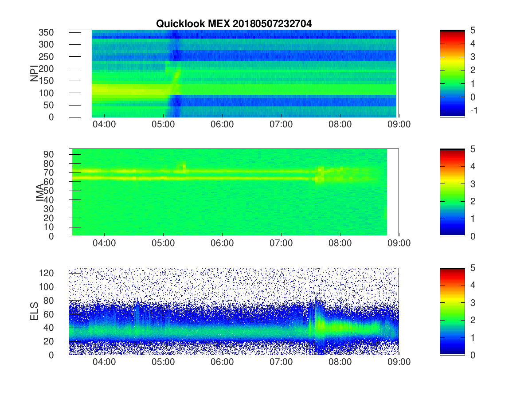Click inside the ELS spectrogram plot
Screen dimensions: 532x399
(x=234, y=311)
